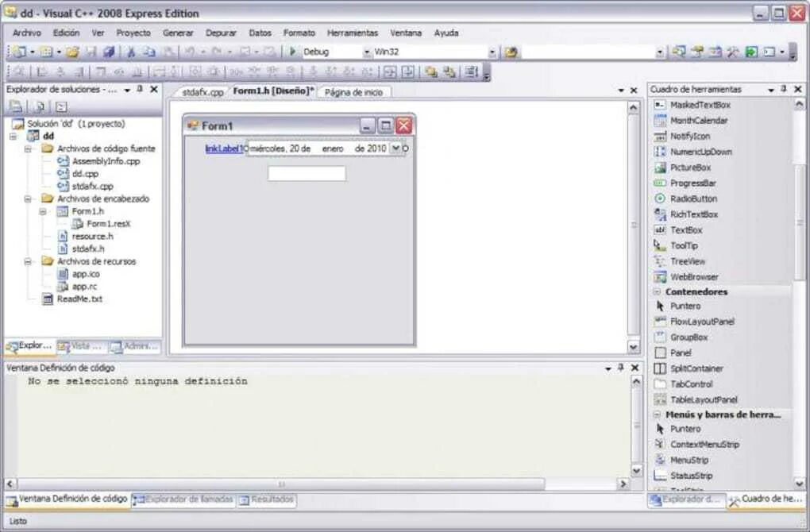Screen dimensions: 810x532
Task: Click toolbox scrollbar down arrow
Action: click(799, 484)
